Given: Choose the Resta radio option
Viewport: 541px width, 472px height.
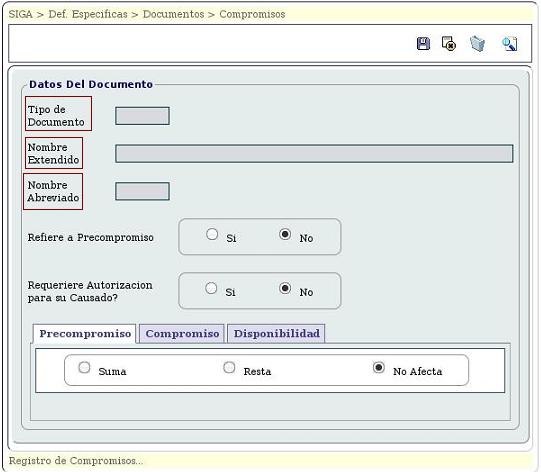Looking at the screenshot, I should [x=229, y=367].
